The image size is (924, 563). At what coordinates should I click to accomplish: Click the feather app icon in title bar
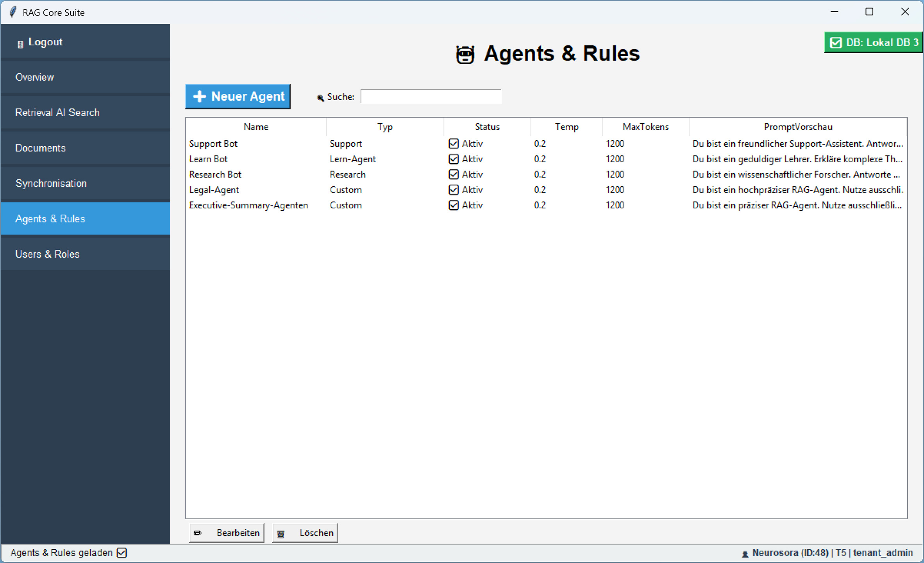coord(13,12)
